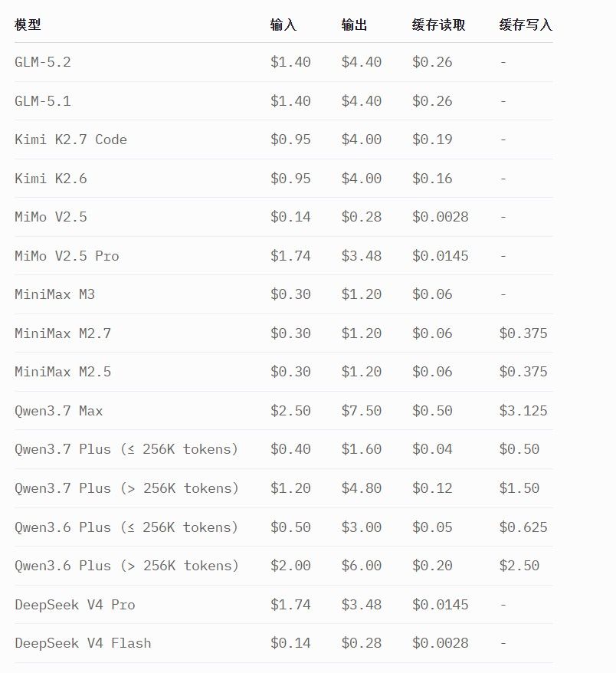Click Qwen3.6 Plus (> 256K tokens) row label
Viewport: 616px width, 673px height.
pyautogui.click(x=126, y=566)
